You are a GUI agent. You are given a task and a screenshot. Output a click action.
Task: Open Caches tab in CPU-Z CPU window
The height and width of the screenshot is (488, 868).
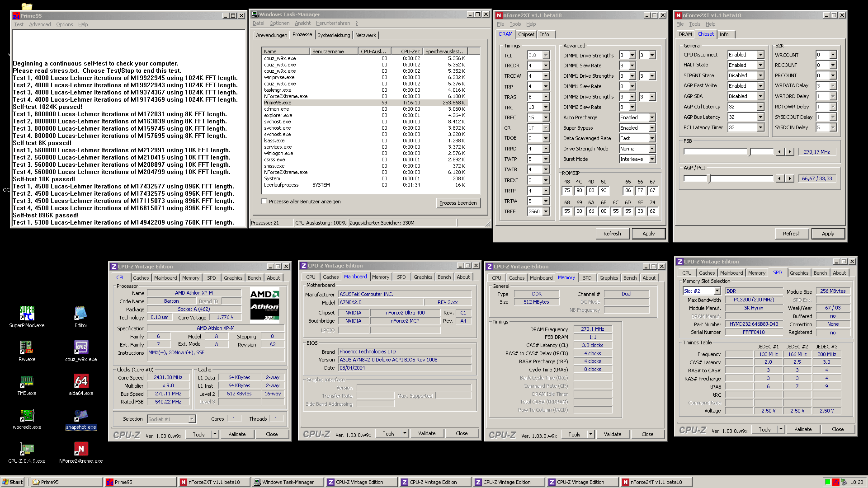(141, 278)
